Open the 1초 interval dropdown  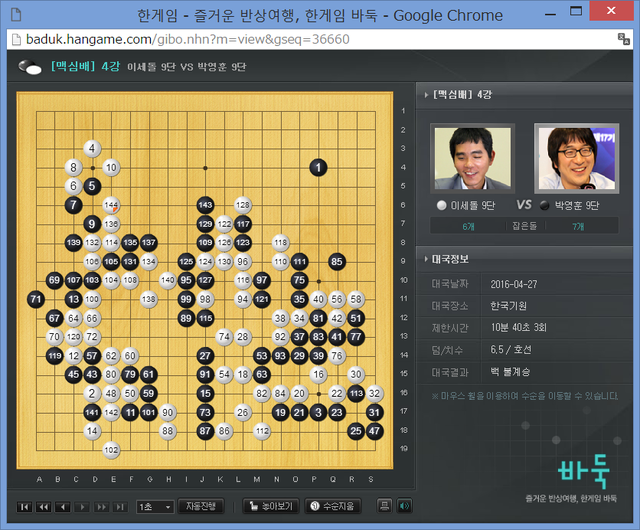point(155,507)
